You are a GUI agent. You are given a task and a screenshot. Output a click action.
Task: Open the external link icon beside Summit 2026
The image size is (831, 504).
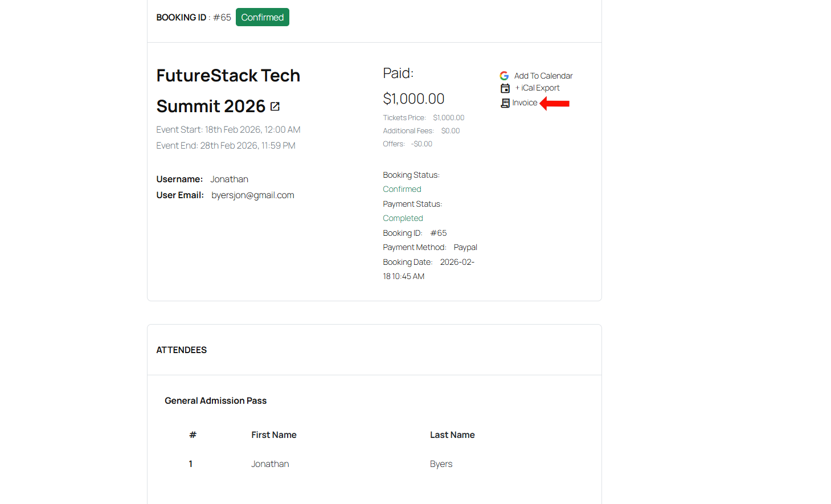point(275,106)
